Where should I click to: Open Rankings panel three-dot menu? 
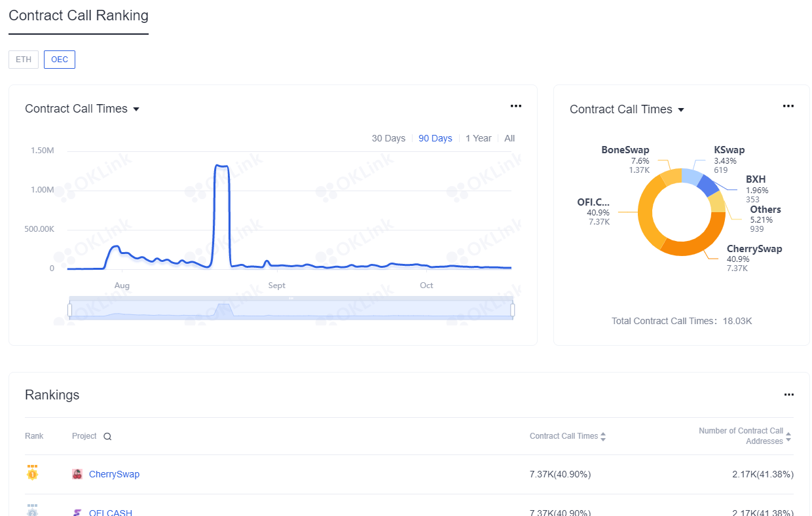[788, 395]
